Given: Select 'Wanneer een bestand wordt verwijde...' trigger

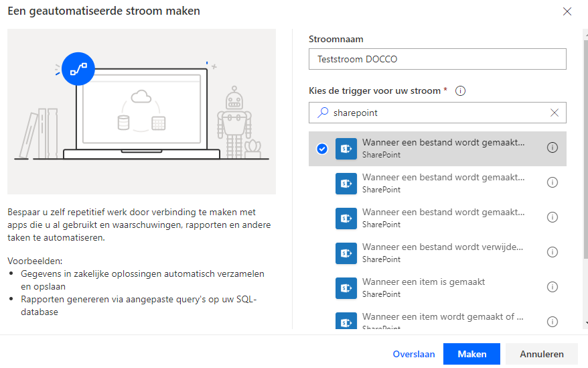Looking at the screenshot, I should pyautogui.click(x=437, y=253).
